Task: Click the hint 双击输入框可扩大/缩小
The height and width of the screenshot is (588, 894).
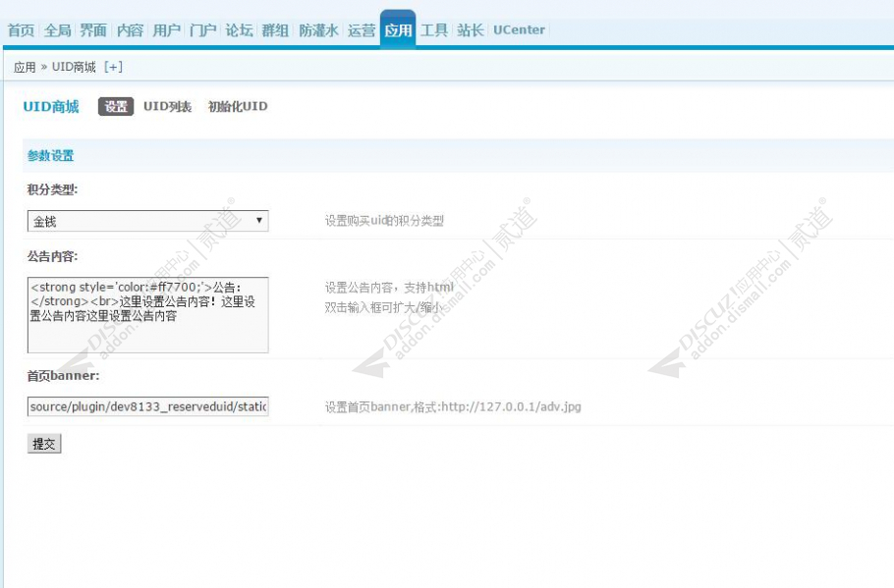Action: 384,307
